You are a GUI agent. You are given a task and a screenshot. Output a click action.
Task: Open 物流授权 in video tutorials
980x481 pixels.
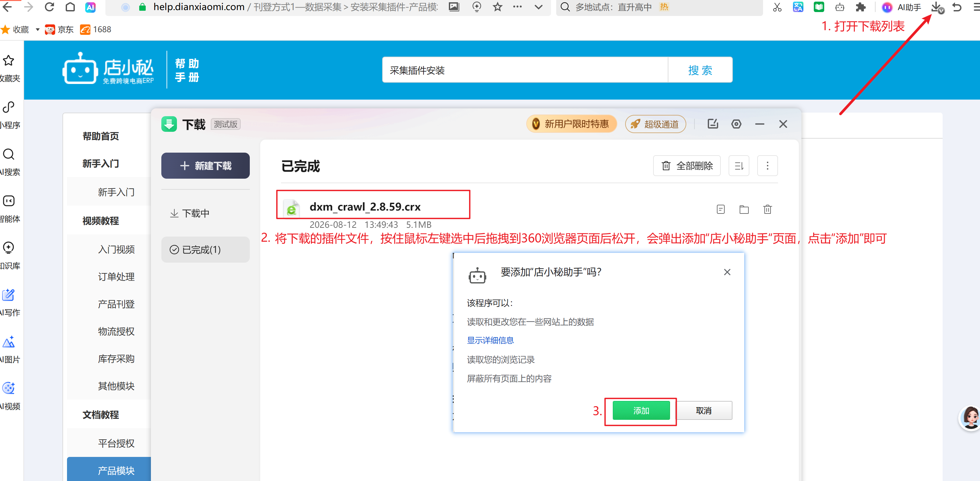116,331
